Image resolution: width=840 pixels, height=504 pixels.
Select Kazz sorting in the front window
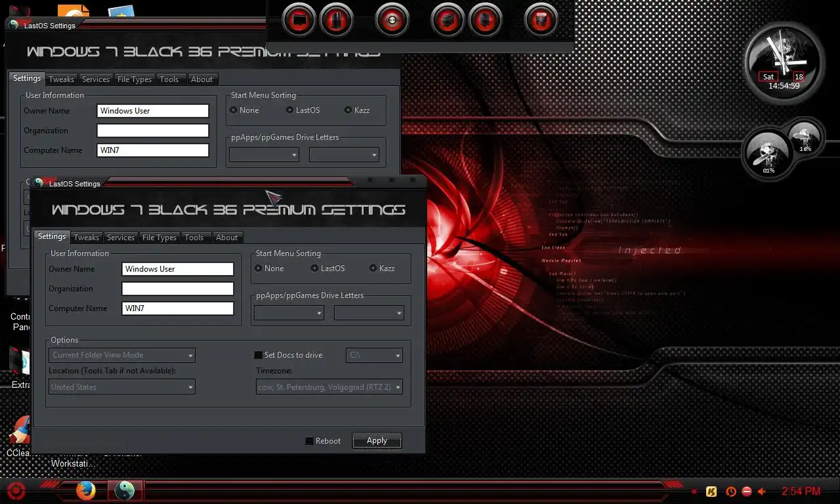[373, 268]
